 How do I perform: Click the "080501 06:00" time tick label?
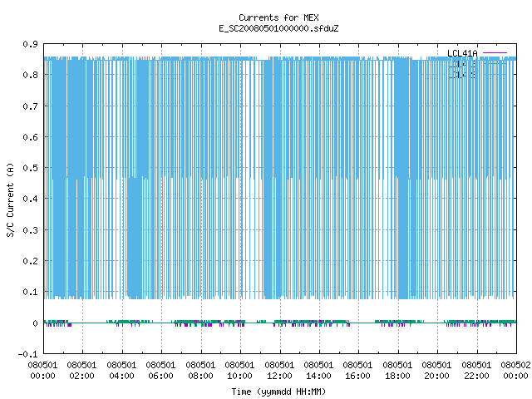pos(160,371)
